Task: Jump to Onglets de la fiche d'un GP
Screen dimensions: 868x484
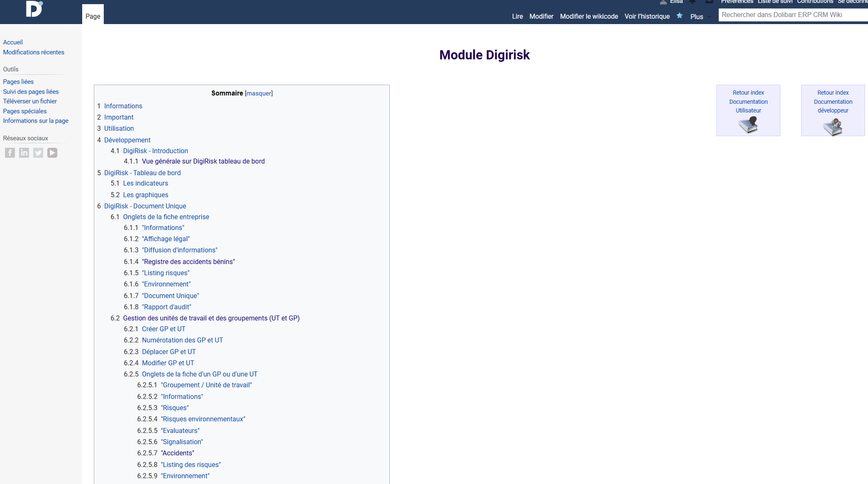Action: [200, 374]
